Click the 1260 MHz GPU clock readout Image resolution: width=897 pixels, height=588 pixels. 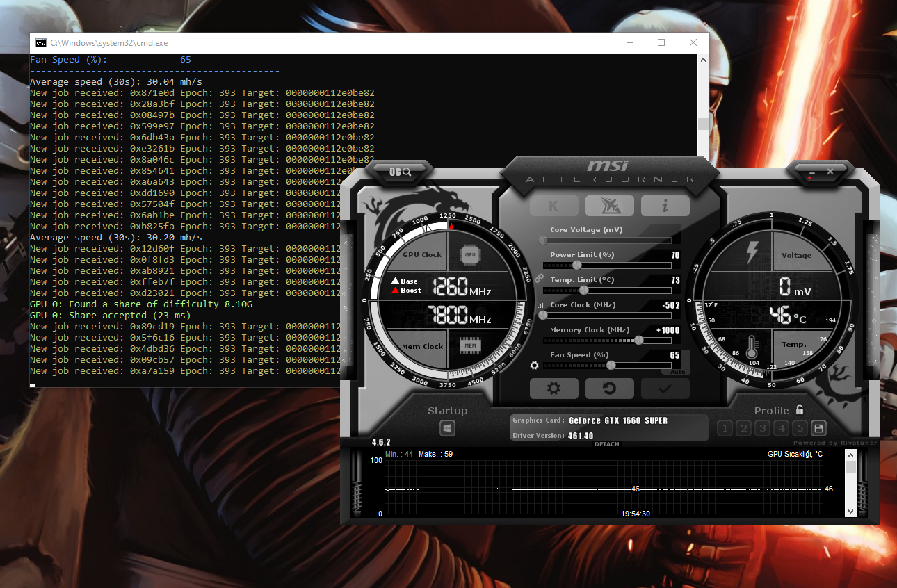coord(462,287)
